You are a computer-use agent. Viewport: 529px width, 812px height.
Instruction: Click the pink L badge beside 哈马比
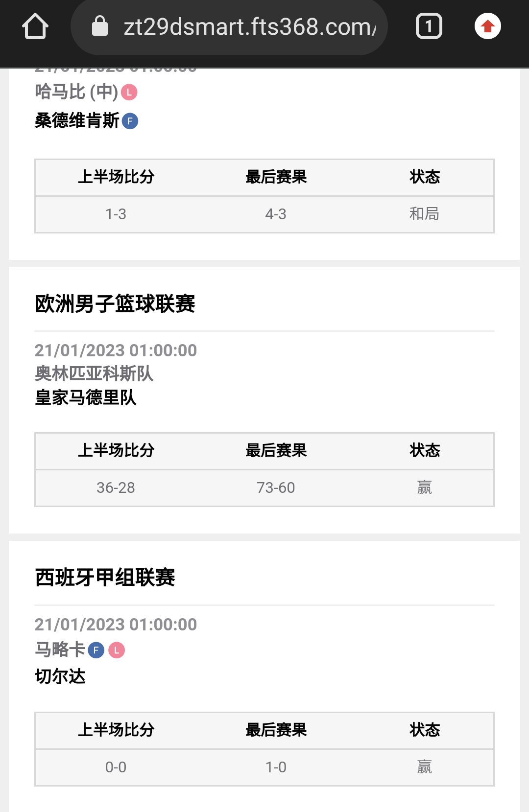(129, 93)
